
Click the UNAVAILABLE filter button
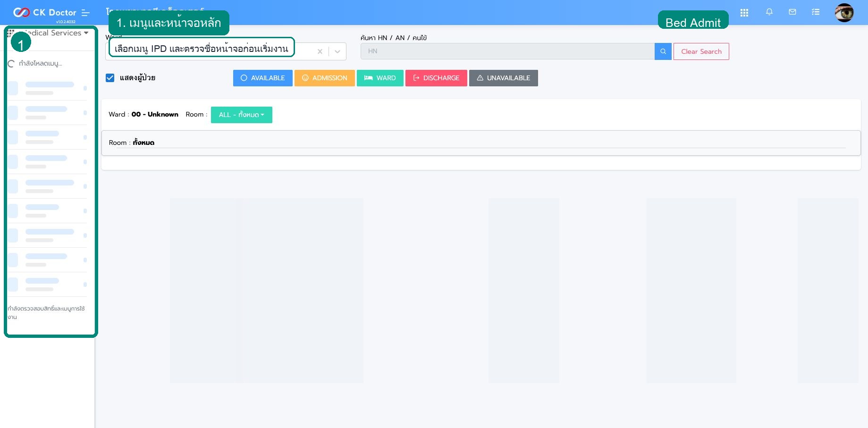point(504,78)
